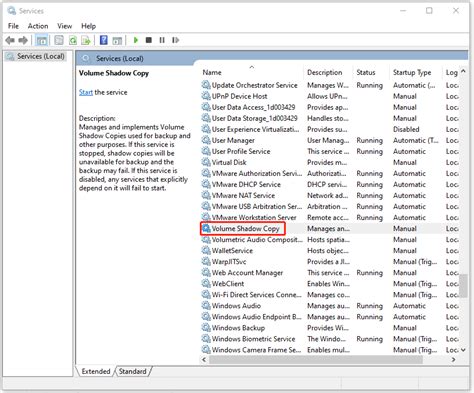Select the Volumetric Audio Compositor row
This screenshot has height=393, width=474.
pyautogui.click(x=330, y=239)
